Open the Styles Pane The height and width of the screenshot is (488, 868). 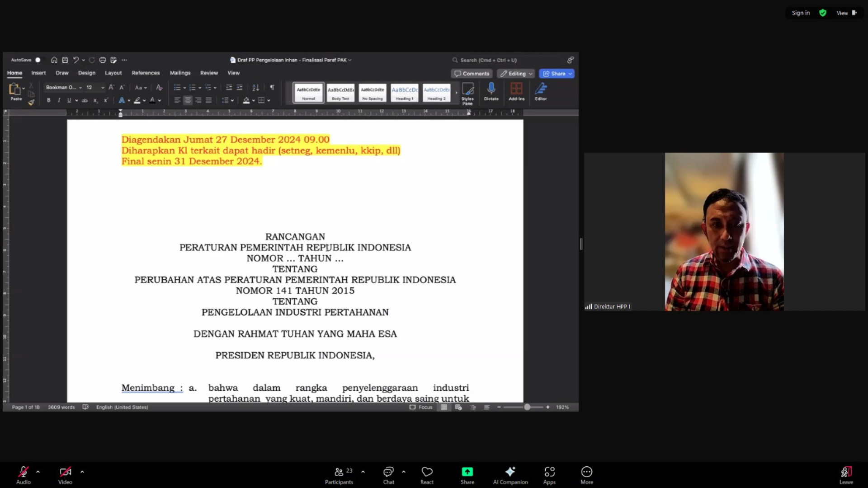pyautogui.click(x=467, y=94)
